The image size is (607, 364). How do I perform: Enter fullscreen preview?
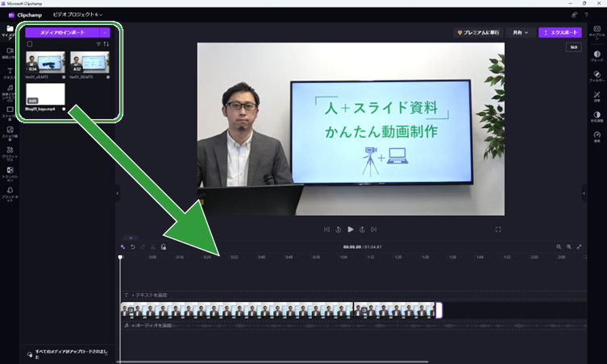498,230
